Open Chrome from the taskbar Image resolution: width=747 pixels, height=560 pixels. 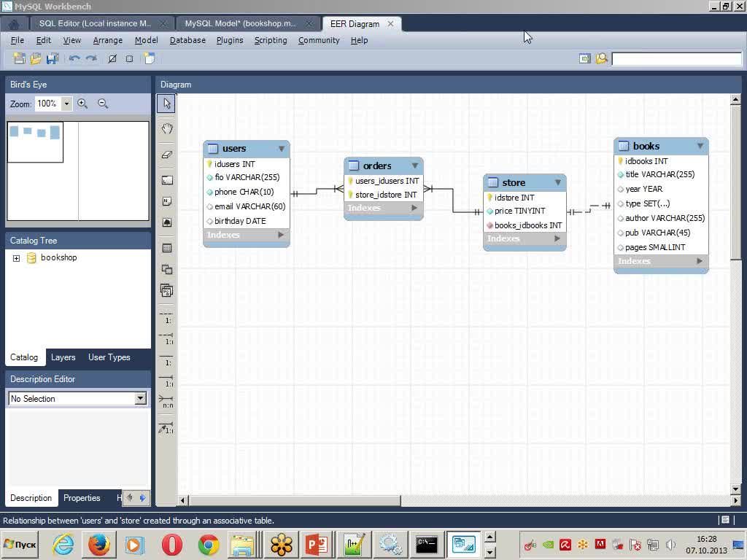(x=209, y=544)
